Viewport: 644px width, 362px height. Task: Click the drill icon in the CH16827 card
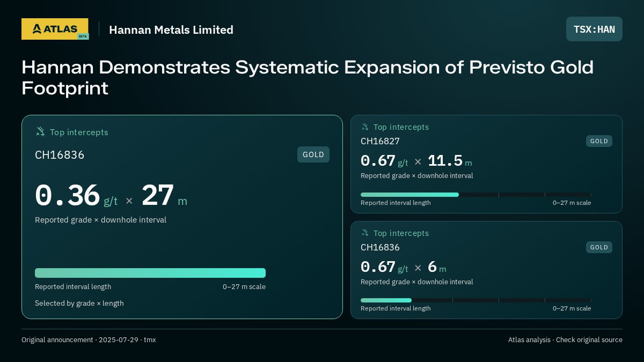[x=365, y=127]
